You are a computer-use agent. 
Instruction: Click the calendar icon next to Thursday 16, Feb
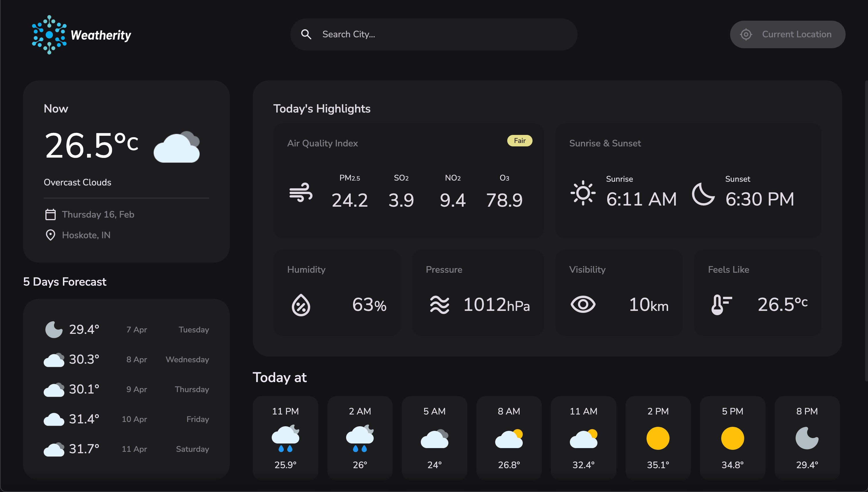(x=50, y=214)
